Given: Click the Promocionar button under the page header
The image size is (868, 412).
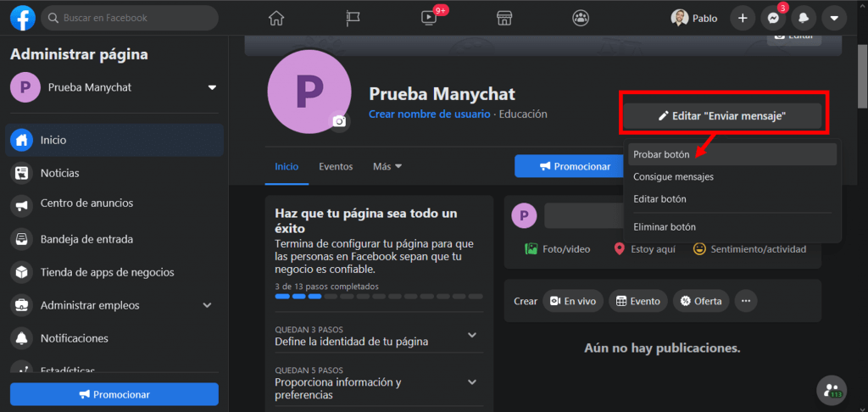Looking at the screenshot, I should (569, 166).
